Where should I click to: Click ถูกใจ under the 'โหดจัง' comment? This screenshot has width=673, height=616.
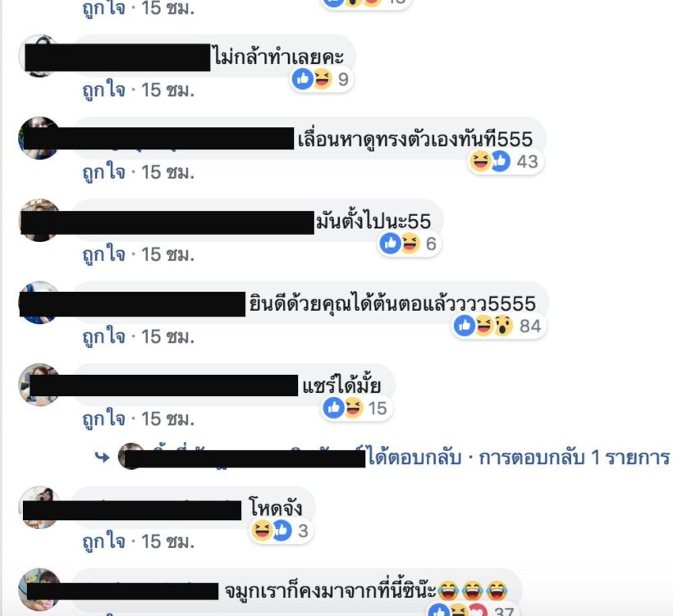tap(104, 541)
